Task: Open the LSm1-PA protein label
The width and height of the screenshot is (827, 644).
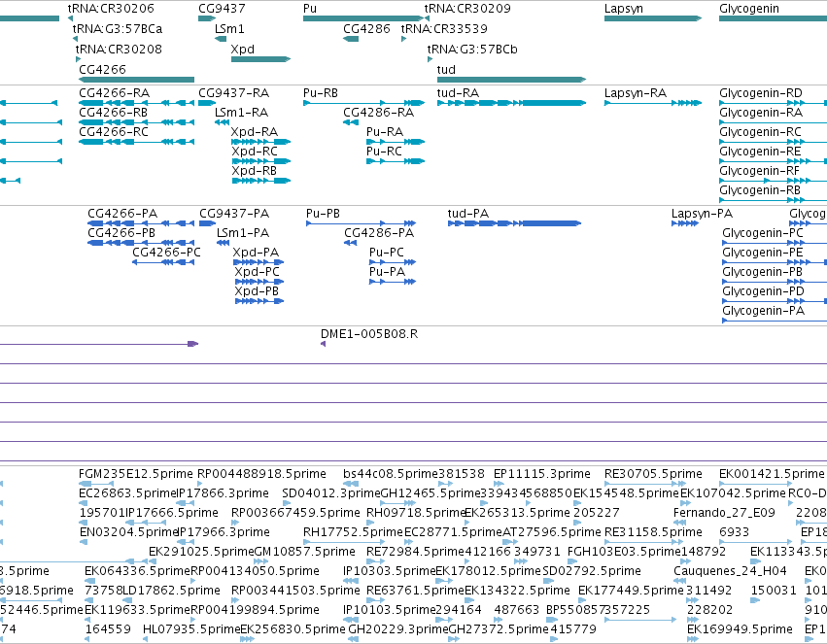Action: pos(243,233)
